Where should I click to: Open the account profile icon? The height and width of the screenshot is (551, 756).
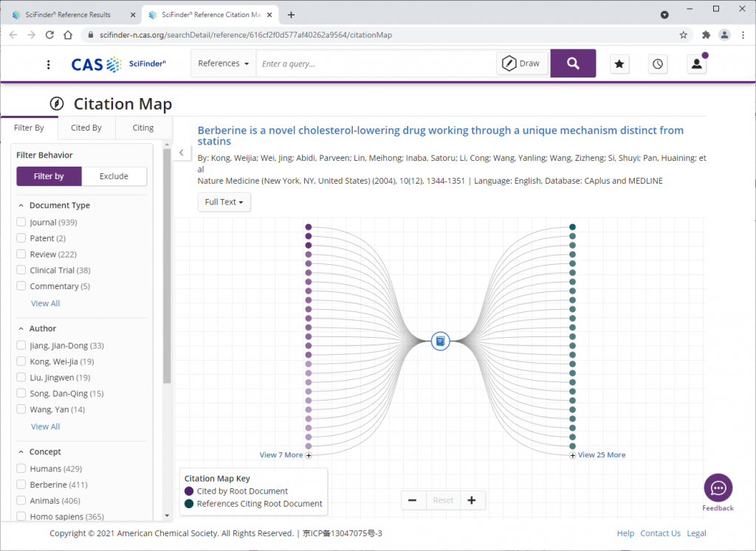pyautogui.click(x=695, y=64)
